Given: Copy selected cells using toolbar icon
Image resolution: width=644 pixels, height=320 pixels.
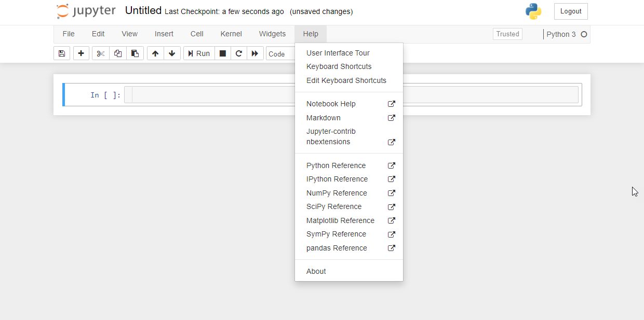Looking at the screenshot, I should [x=118, y=53].
